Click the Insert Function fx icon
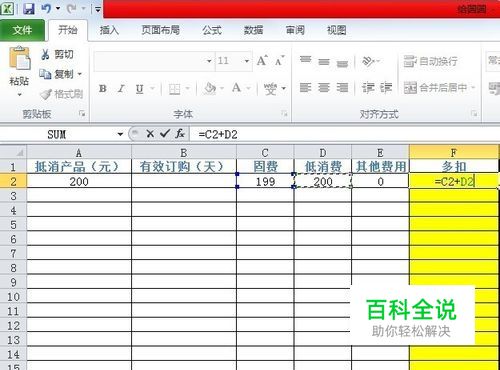This screenshot has height=370, width=500. click(180, 134)
